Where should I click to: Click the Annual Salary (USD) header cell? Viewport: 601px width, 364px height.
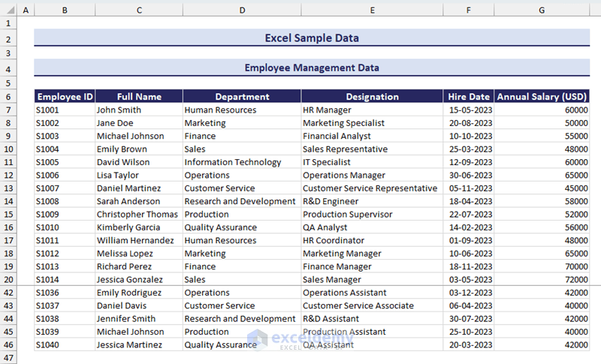click(x=542, y=97)
